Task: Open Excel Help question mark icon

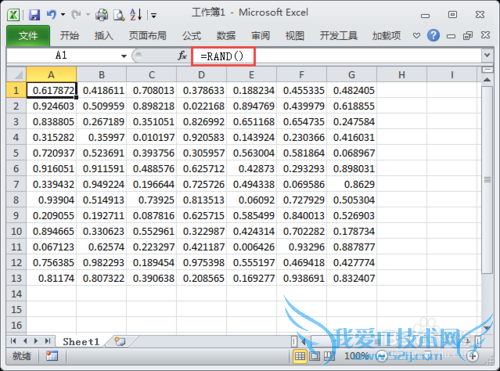Action: pyautogui.click(x=433, y=35)
